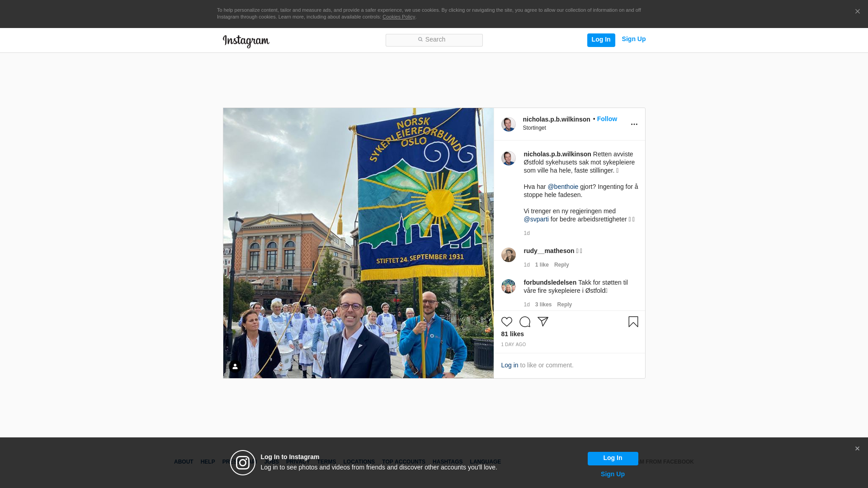View 3 likes on forbundsledelsen comment
This screenshot has height=488, width=868.
pos(543,305)
